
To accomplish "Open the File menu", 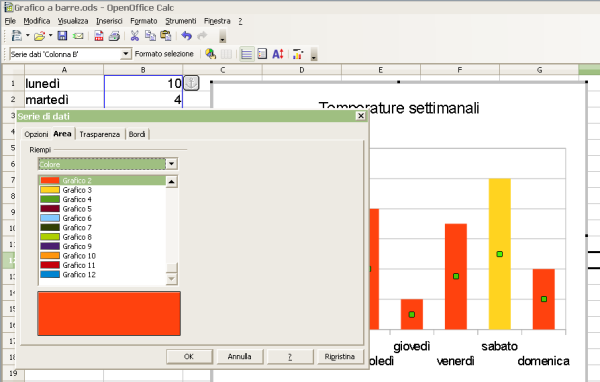I will pyautogui.click(x=10, y=21).
